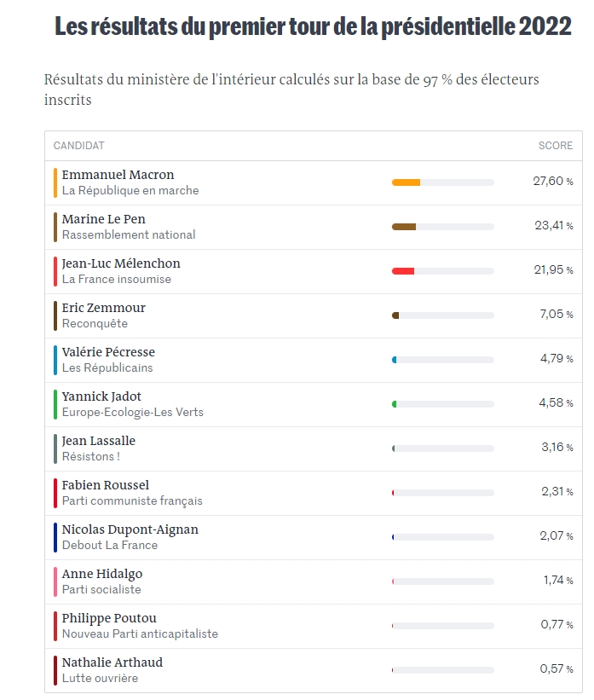Click Jean-Luc Mélenchon's red color marker
This screenshot has width=594, height=700.
point(55,271)
